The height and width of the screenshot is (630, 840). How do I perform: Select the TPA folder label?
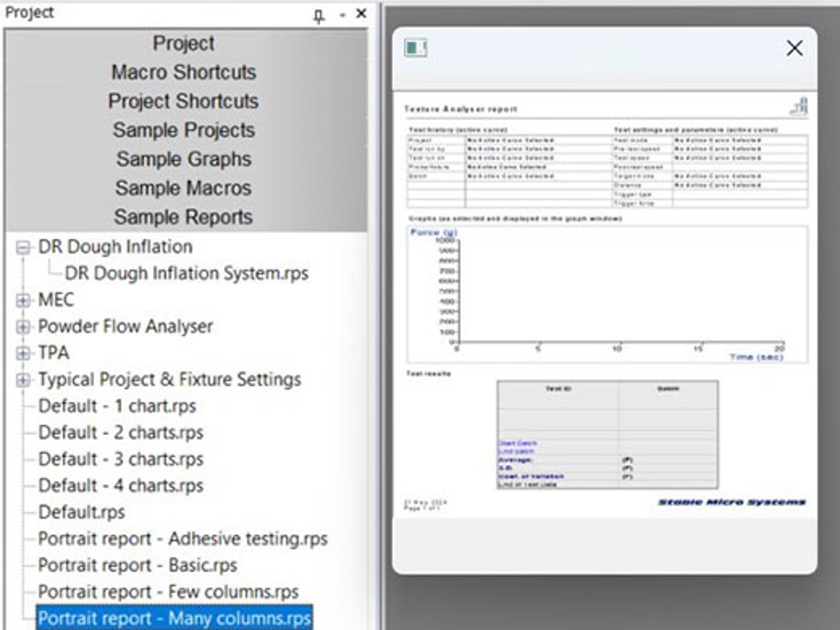(x=54, y=352)
